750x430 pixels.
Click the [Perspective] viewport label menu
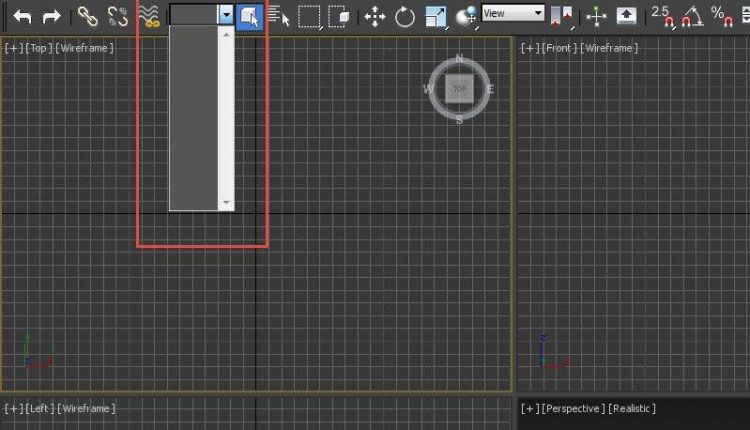pos(571,408)
